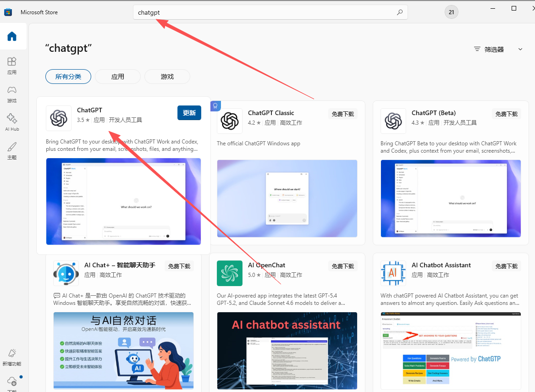Click 开发人员工具 label on ChatGPT (Beta) card

pos(460,123)
